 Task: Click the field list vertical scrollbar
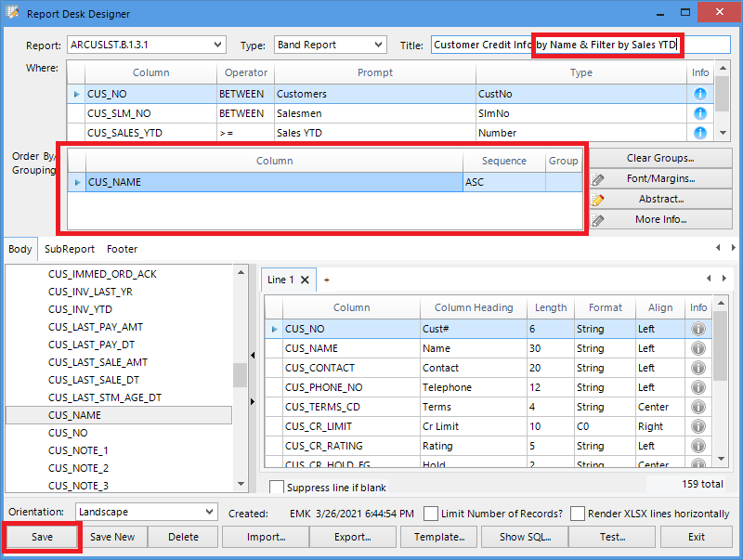240,373
